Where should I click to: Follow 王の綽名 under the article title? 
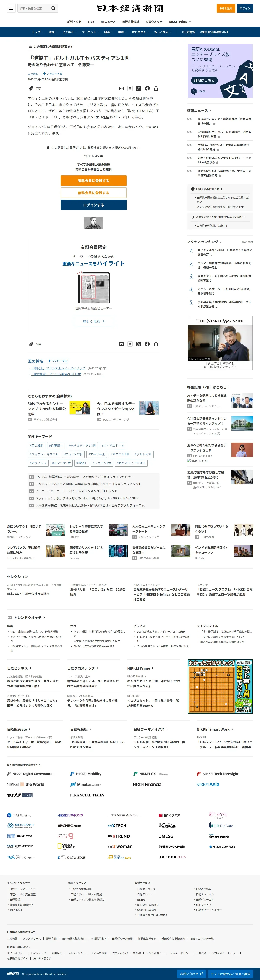click(53, 74)
